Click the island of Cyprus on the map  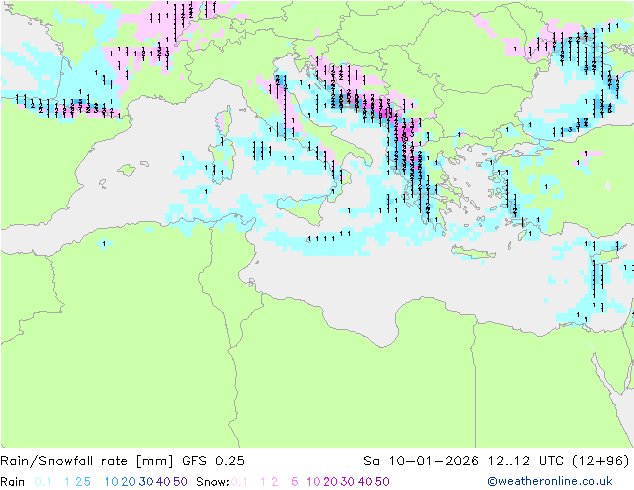[607, 256]
